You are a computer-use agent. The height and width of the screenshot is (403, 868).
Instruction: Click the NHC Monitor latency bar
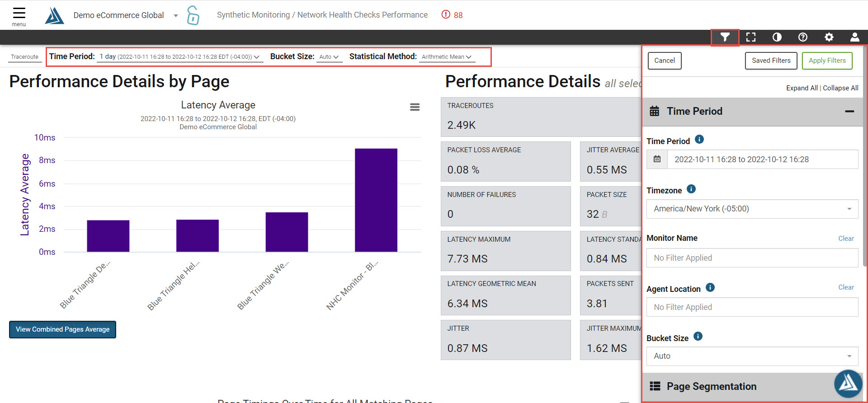[x=376, y=200]
